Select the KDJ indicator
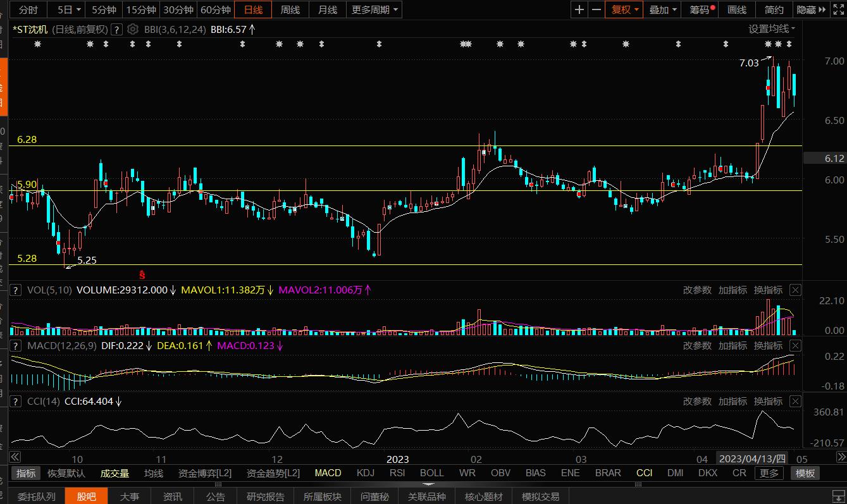Viewport: 847px width, 504px height. (366, 473)
